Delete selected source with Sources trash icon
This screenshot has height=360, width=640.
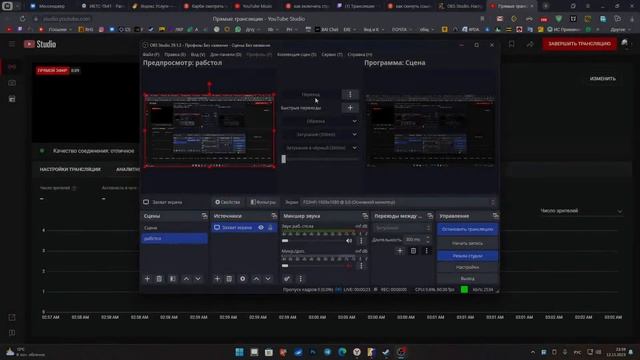coord(229,279)
